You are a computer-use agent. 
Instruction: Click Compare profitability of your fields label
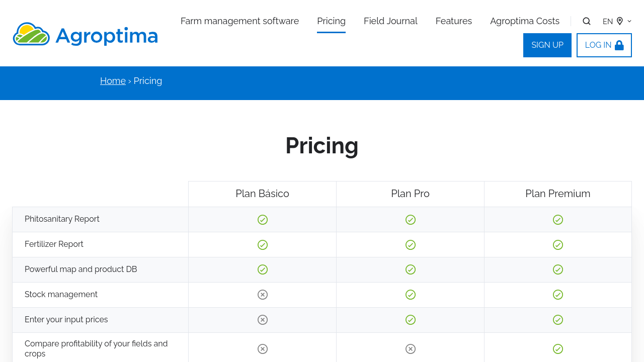click(x=96, y=349)
